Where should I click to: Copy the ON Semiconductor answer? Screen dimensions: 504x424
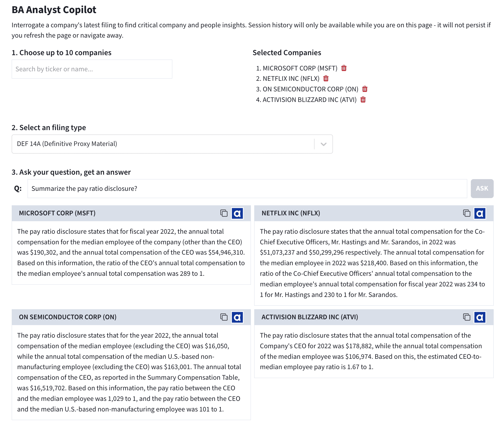[224, 317]
